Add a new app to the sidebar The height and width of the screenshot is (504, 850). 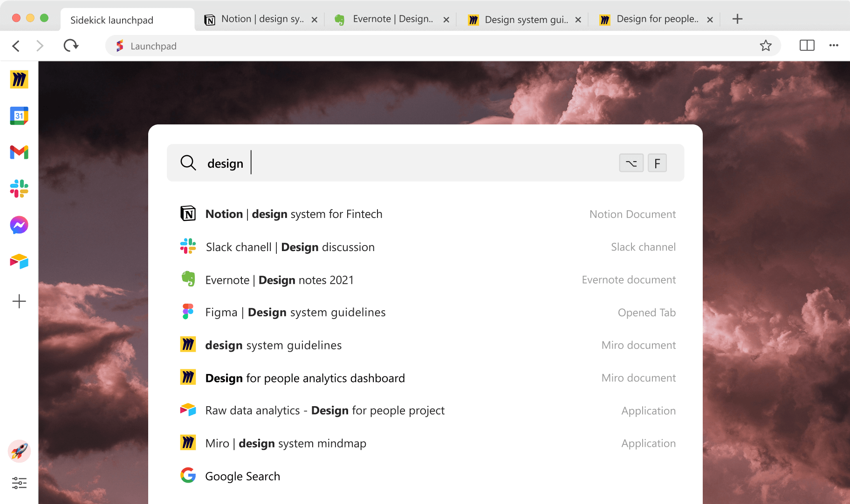click(19, 301)
